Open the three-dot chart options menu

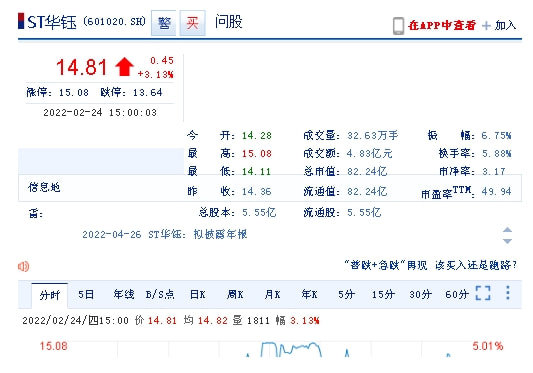[508, 293]
